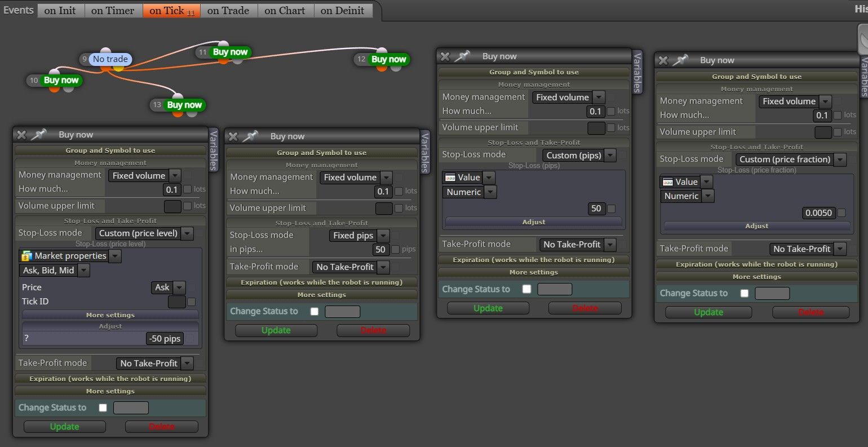
Task: Click the pin icon on the rightmost Buy now panel
Action: (x=680, y=60)
